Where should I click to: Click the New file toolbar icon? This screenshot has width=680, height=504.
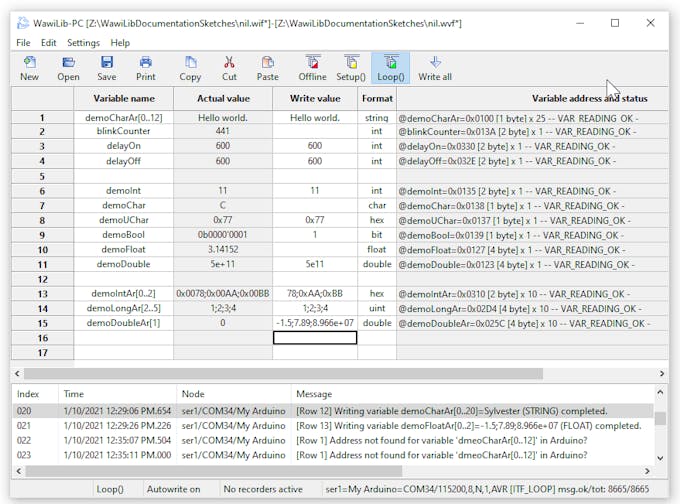coord(29,68)
